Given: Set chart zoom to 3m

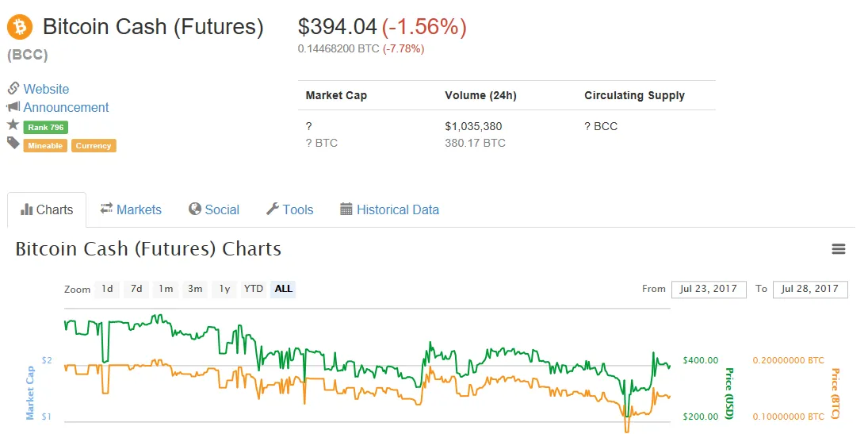Looking at the screenshot, I should [195, 289].
